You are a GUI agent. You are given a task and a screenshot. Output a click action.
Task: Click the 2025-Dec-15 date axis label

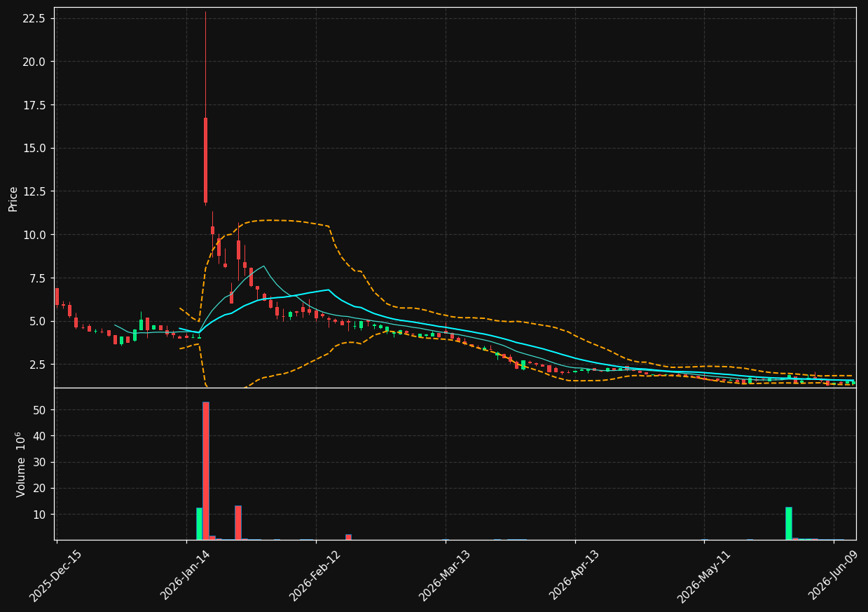click(55, 576)
